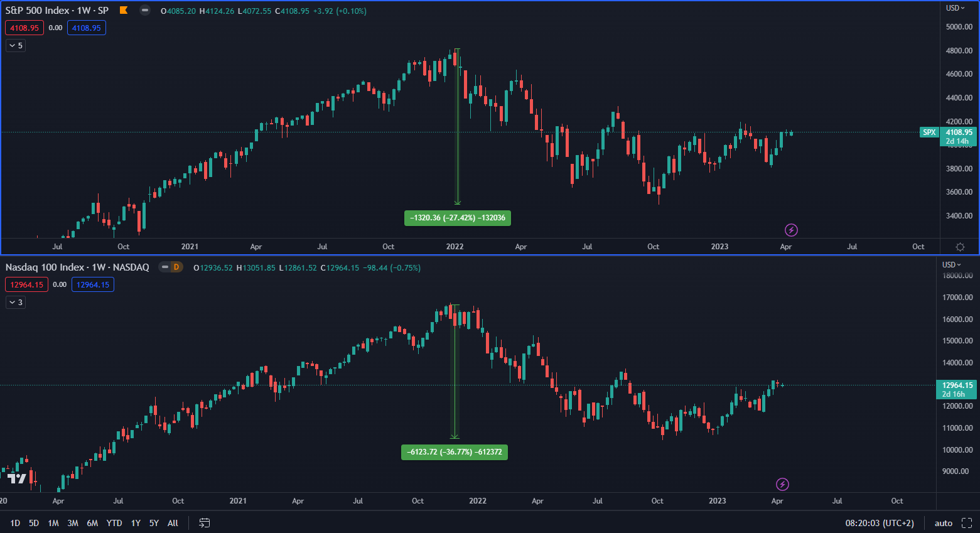980x533 pixels.
Task: Expand the 3 indicators legend on Nasdaq chart
Action: pyautogui.click(x=16, y=302)
